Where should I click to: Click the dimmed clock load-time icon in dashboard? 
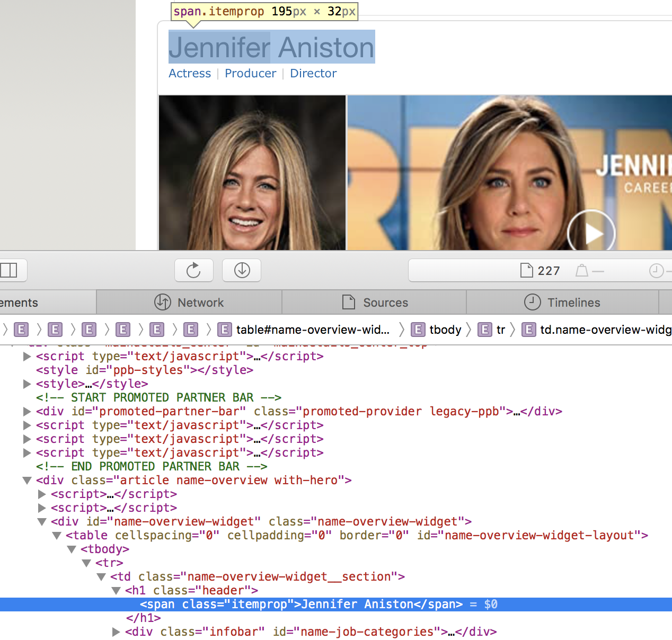click(x=656, y=271)
